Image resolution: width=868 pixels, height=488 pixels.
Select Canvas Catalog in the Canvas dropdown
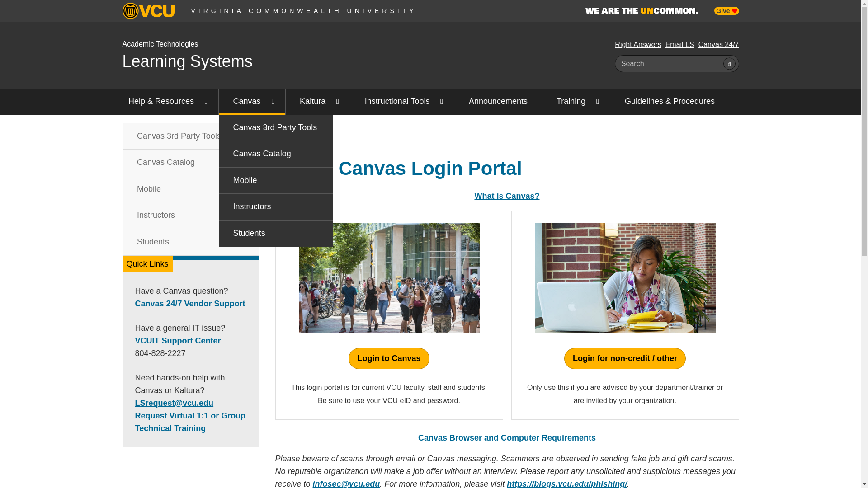[x=275, y=154]
